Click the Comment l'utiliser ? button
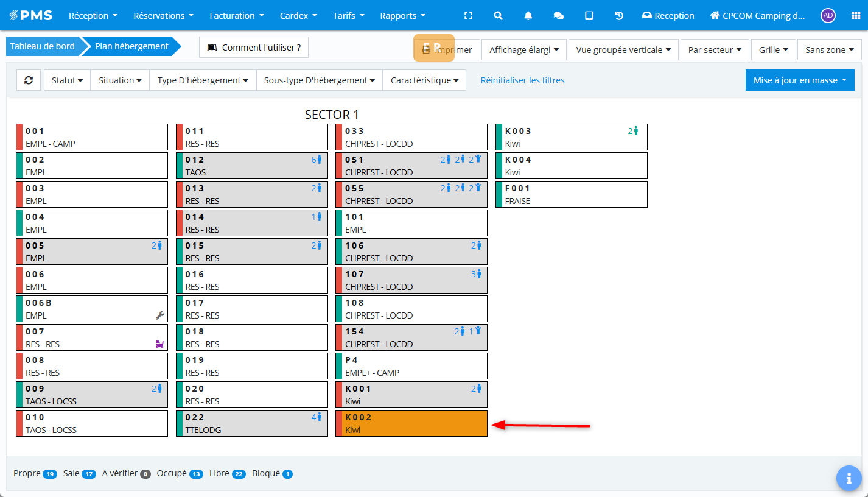The image size is (868, 497). pos(254,47)
